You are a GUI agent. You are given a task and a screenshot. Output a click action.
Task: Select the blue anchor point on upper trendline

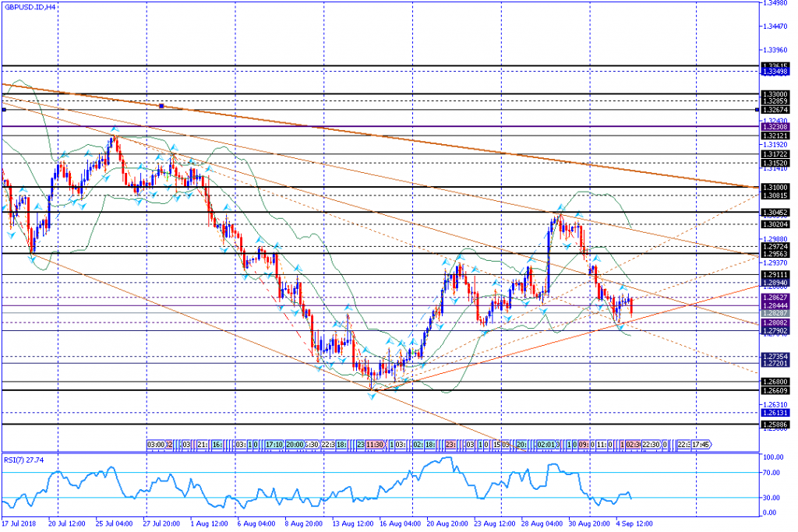161,105
